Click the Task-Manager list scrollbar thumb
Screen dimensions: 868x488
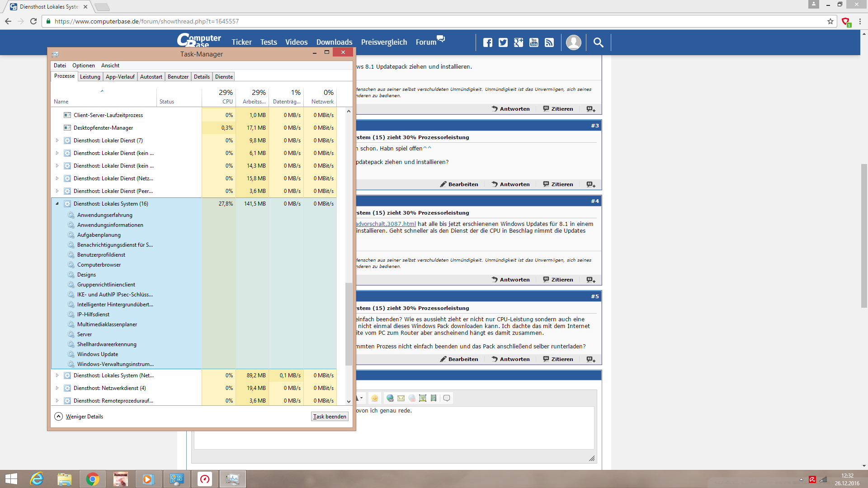(348, 323)
